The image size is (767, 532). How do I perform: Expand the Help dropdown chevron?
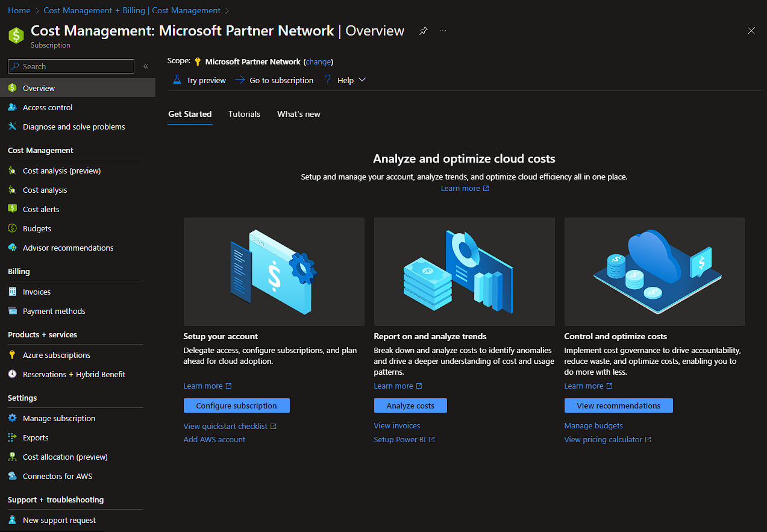click(x=362, y=80)
